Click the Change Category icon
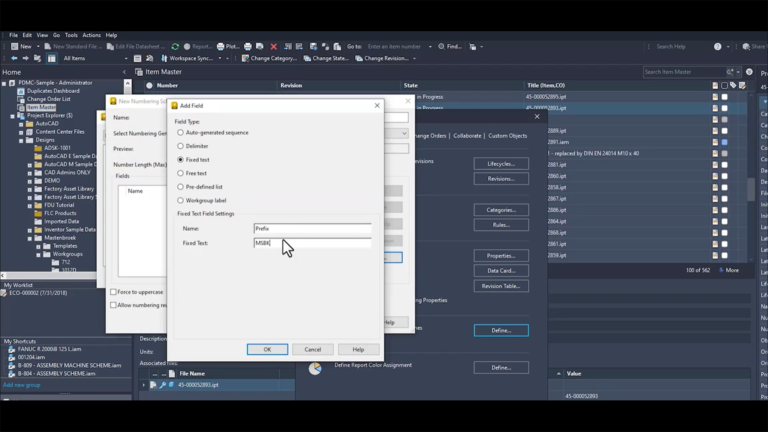768x432 pixels. (x=245, y=58)
